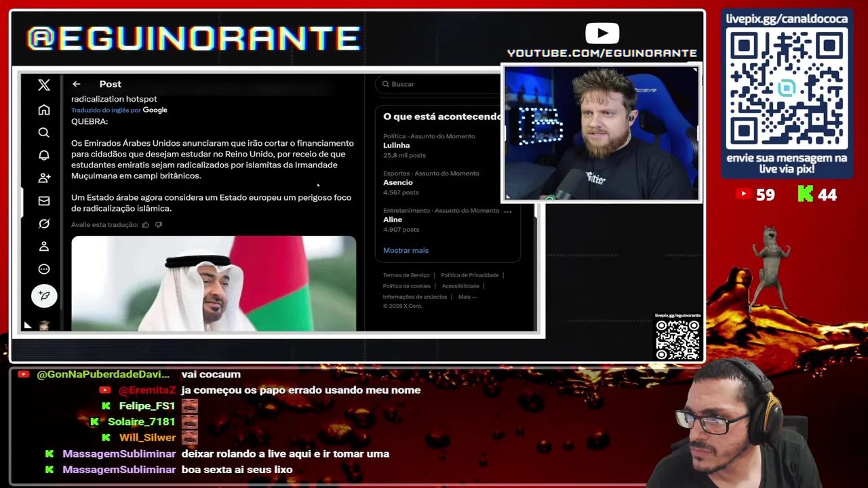Click 'radicalization hotspot' text
The width and height of the screenshot is (868, 488).
(114, 99)
